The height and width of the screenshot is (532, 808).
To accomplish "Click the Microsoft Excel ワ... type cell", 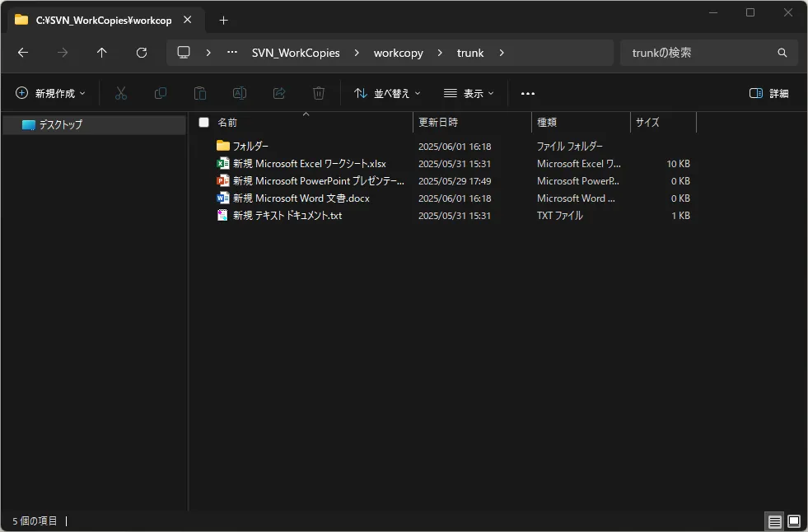I will coord(579,164).
